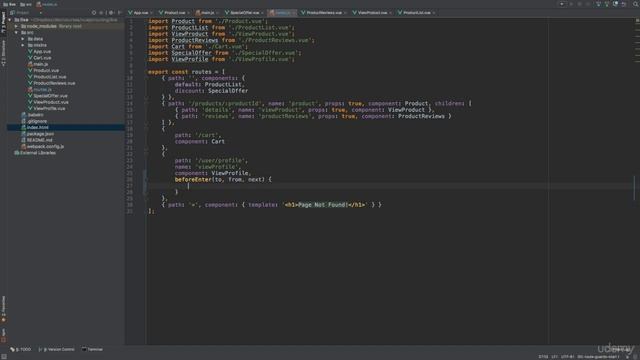Click the routes.js breadcrumb in navigation bar

pos(47,4)
